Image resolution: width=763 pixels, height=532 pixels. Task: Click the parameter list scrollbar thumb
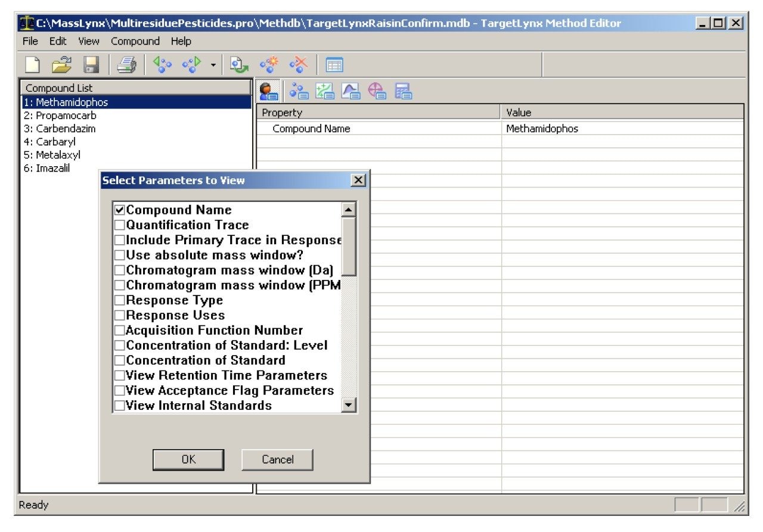[x=349, y=247]
